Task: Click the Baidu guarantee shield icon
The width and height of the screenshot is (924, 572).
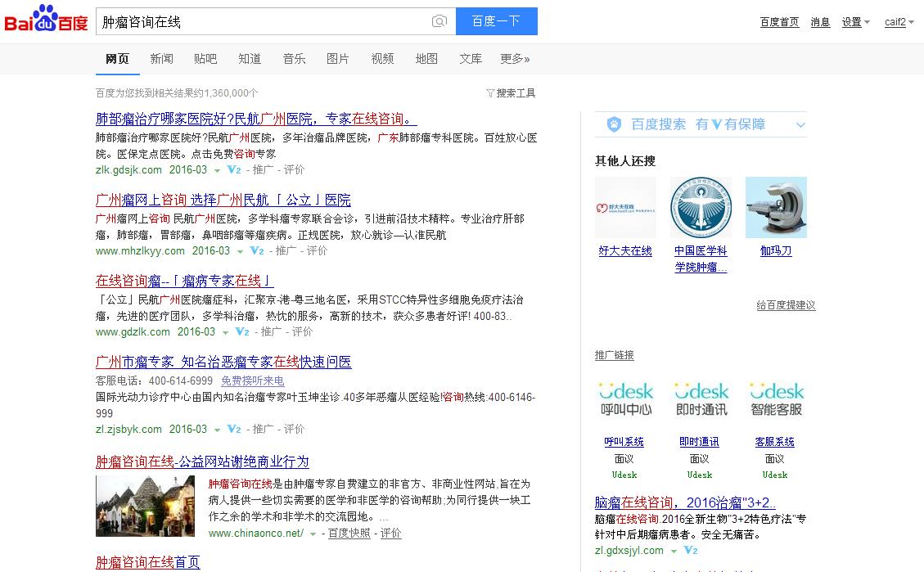Action: [x=614, y=124]
